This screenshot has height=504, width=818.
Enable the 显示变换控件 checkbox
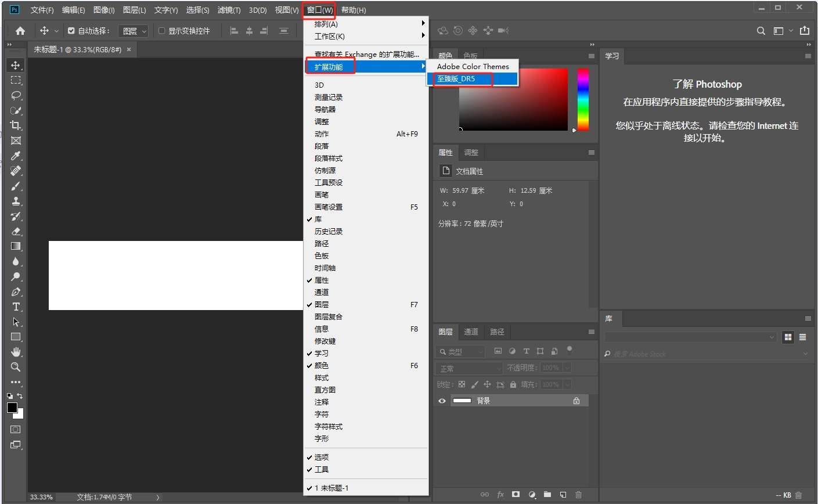(x=162, y=31)
